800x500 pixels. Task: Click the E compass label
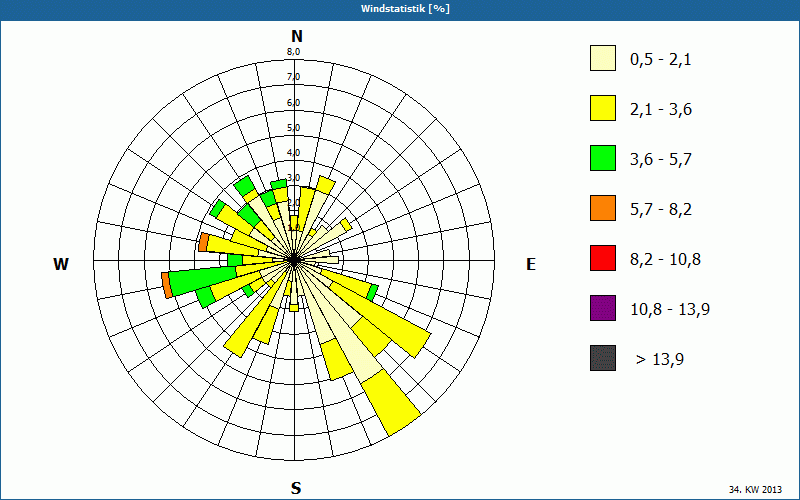click(531, 264)
